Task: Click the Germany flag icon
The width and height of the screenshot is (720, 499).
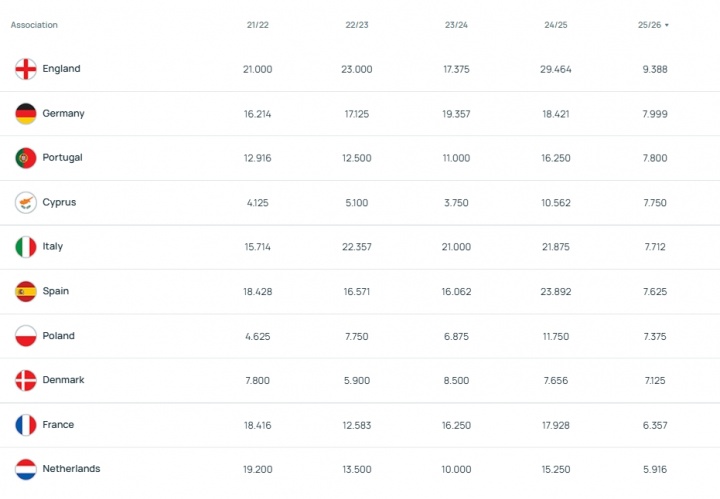Action: pyautogui.click(x=26, y=114)
